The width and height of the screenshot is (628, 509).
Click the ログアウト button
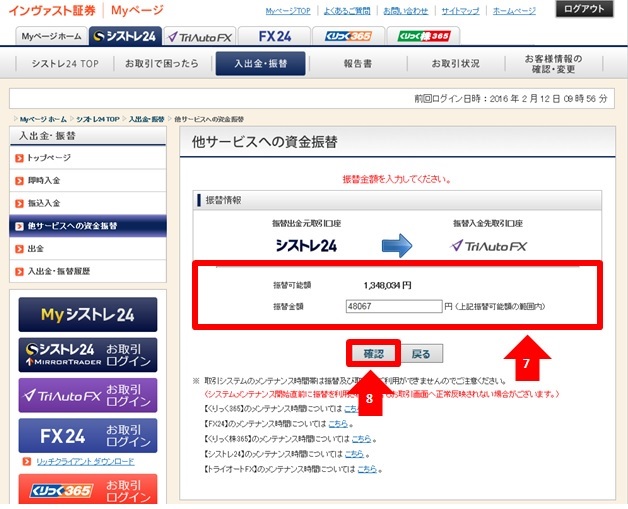[x=584, y=9]
